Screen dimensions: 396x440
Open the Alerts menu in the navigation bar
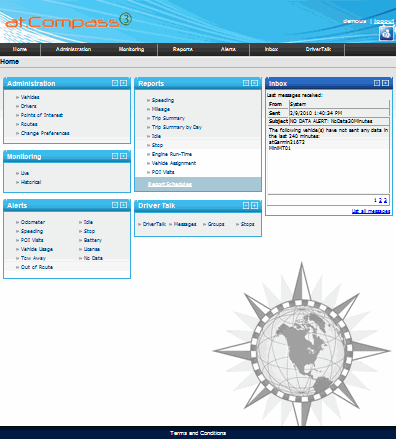228,49
